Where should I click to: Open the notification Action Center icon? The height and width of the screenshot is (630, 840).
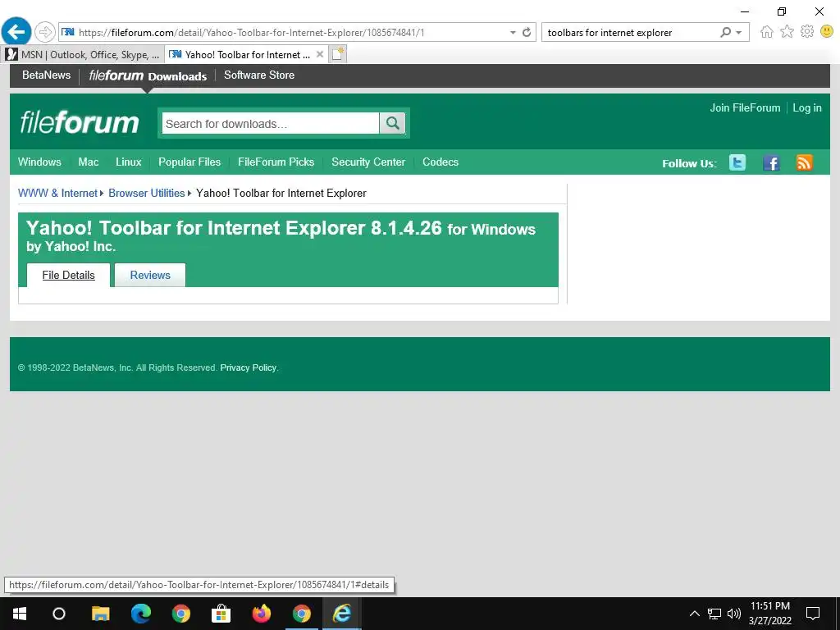coord(813,614)
